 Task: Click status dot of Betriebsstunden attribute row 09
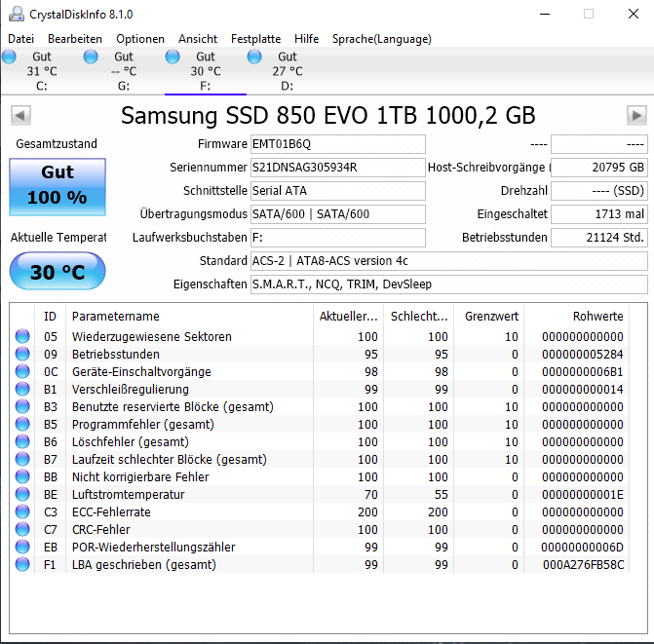click(22, 354)
